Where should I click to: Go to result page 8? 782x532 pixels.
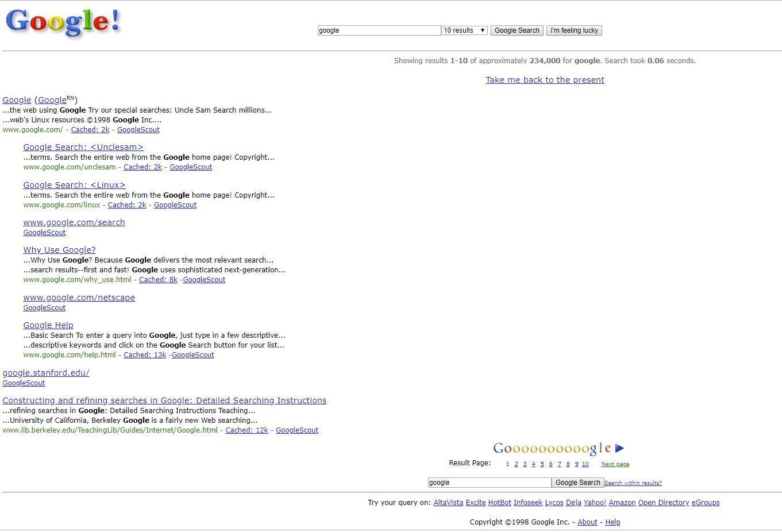point(568,464)
